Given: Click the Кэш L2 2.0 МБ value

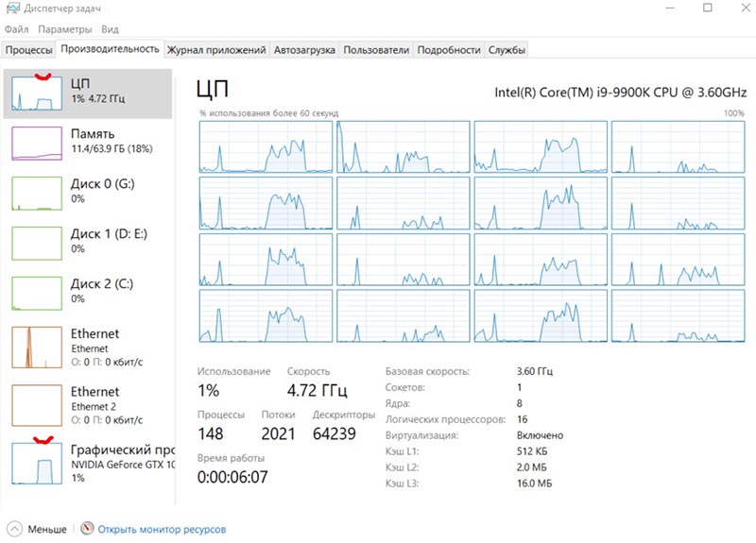Looking at the screenshot, I should 531,467.
